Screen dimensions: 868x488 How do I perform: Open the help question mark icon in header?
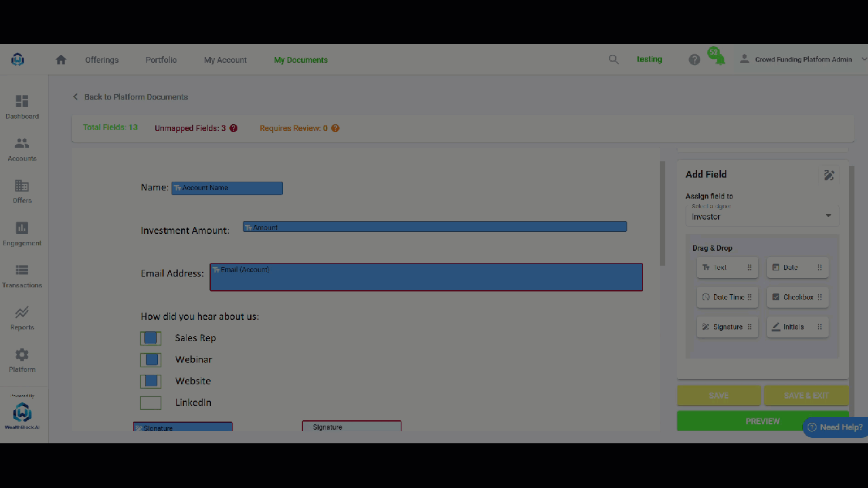pyautogui.click(x=694, y=60)
